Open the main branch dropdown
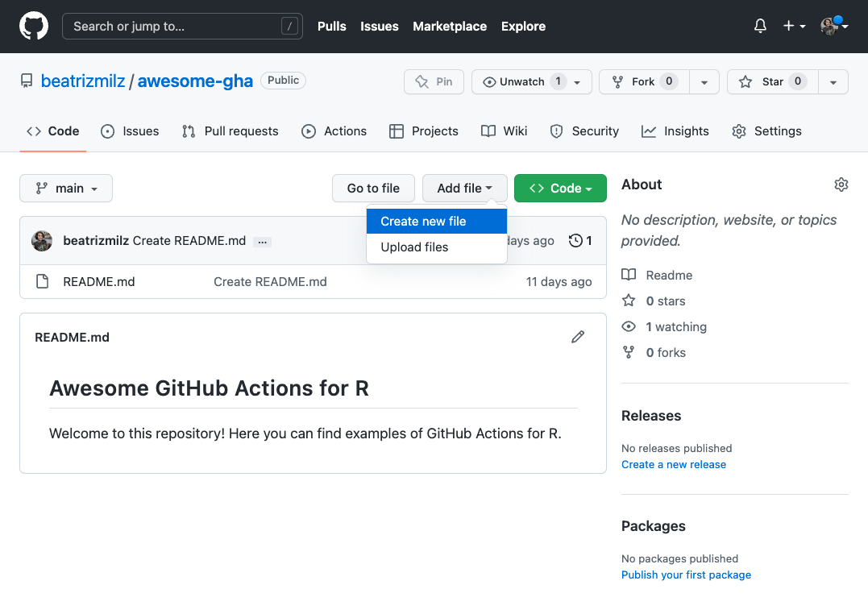Screen dimensions: 868x614 [x=66, y=188]
